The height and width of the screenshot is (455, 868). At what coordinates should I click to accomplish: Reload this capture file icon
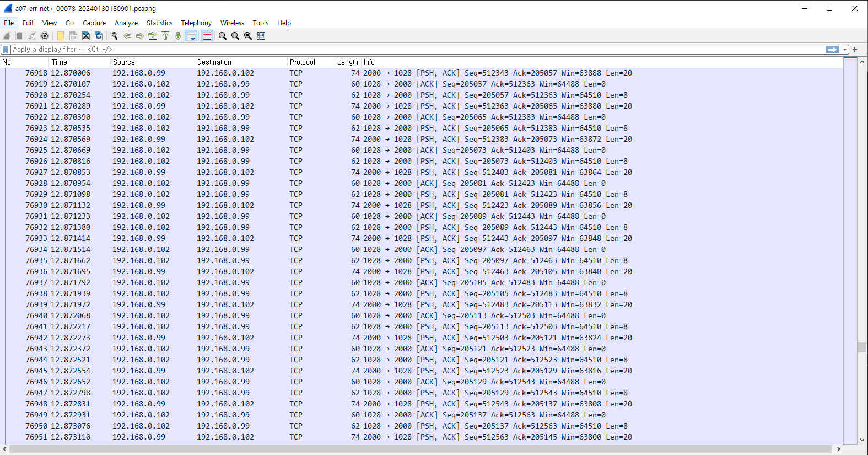tap(99, 36)
